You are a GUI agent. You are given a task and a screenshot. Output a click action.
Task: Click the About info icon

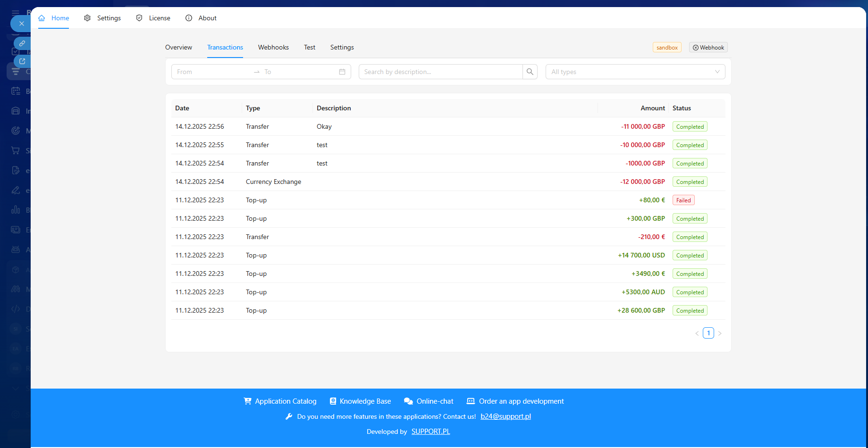pyautogui.click(x=189, y=18)
